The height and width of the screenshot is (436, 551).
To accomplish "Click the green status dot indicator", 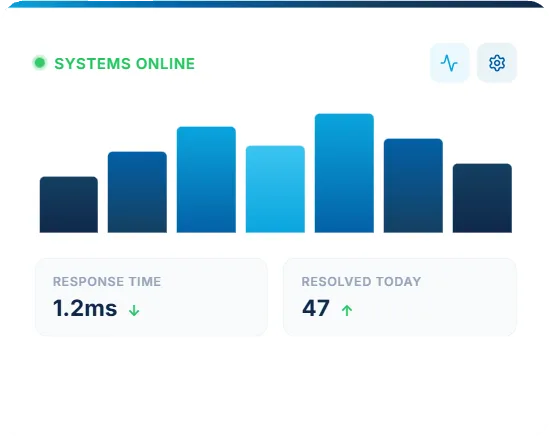I will click(x=40, y=63).
